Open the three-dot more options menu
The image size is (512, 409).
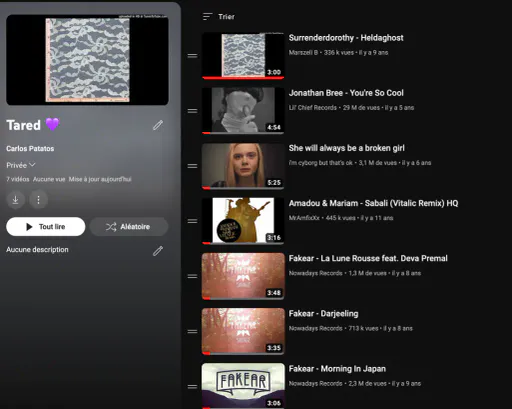[x=38, y=200]
